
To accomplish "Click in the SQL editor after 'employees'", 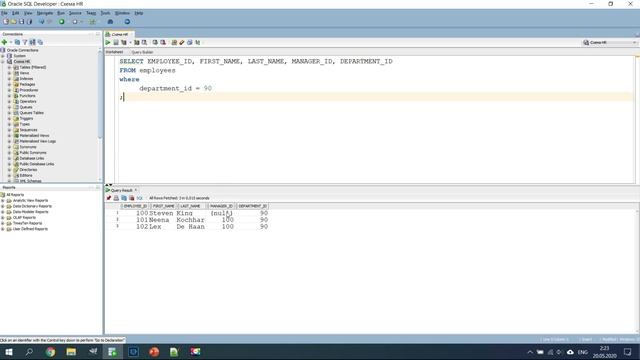I will click(176, 71).
